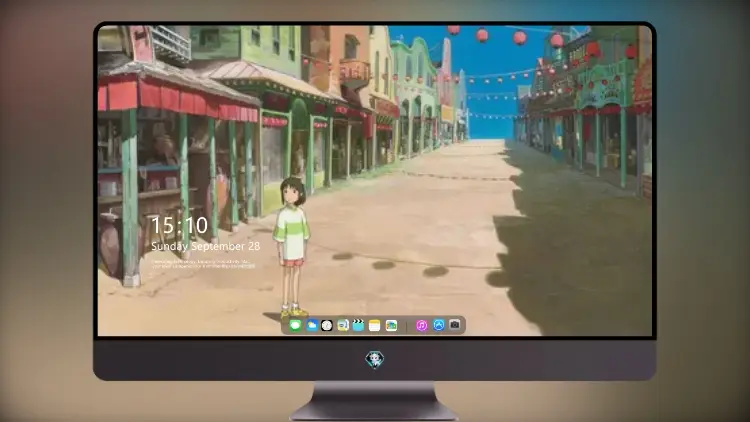
Task: Click the 15:10 clock widget
Action: 179,225
